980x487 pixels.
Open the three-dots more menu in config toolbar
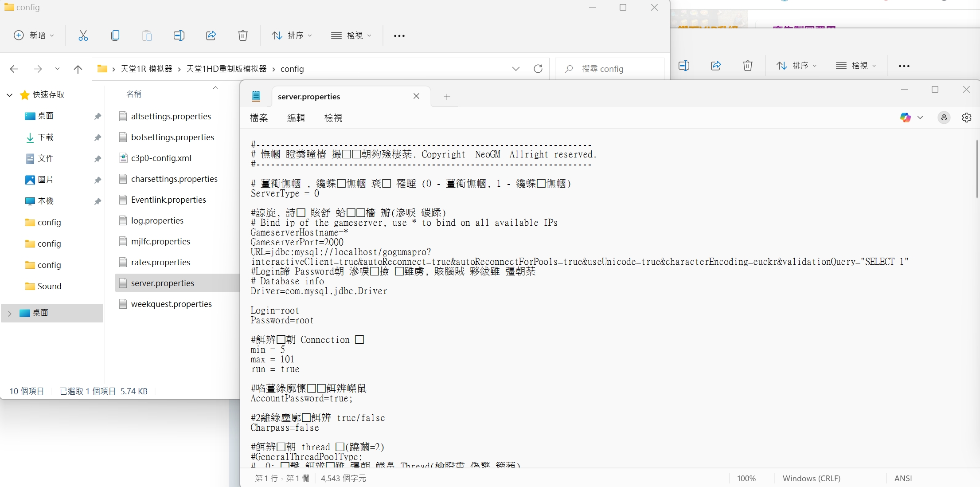[x=399, y=35]
